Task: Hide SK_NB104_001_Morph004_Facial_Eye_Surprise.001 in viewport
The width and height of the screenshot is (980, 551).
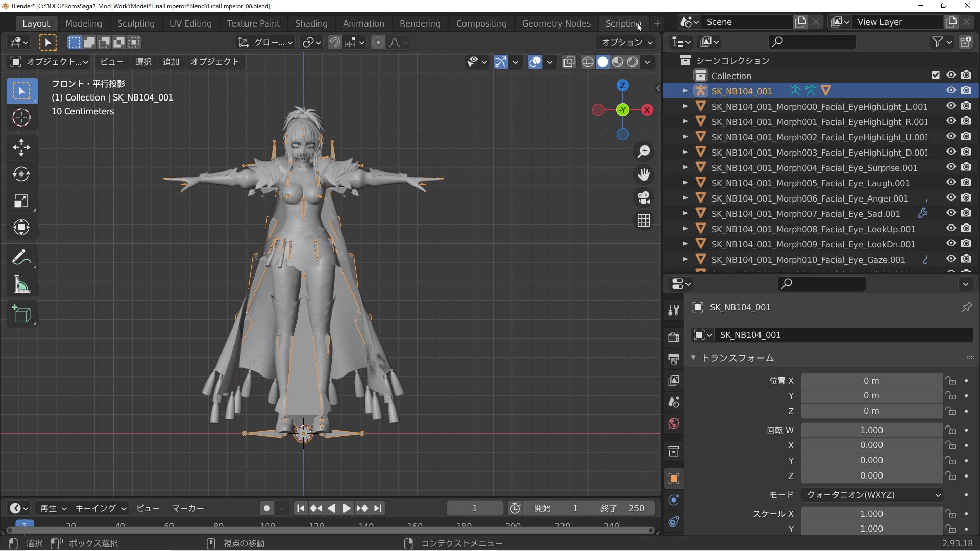Action: (951, 167)
